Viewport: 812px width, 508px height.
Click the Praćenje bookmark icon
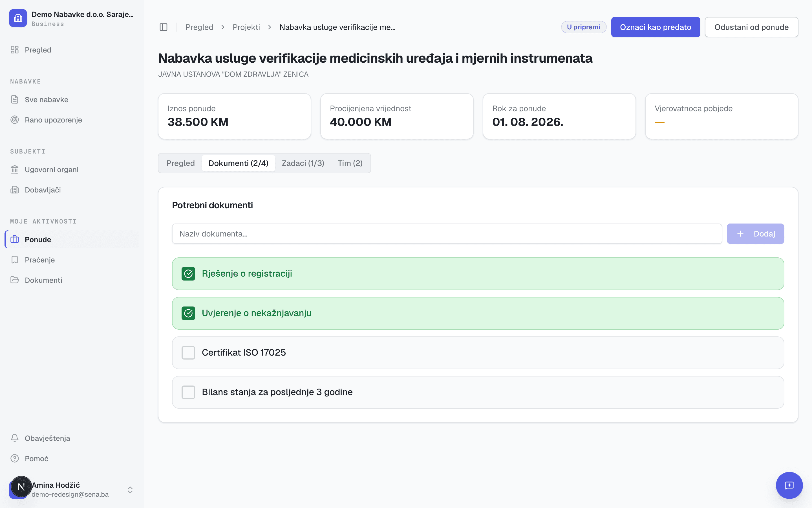[x=14, y=260]
